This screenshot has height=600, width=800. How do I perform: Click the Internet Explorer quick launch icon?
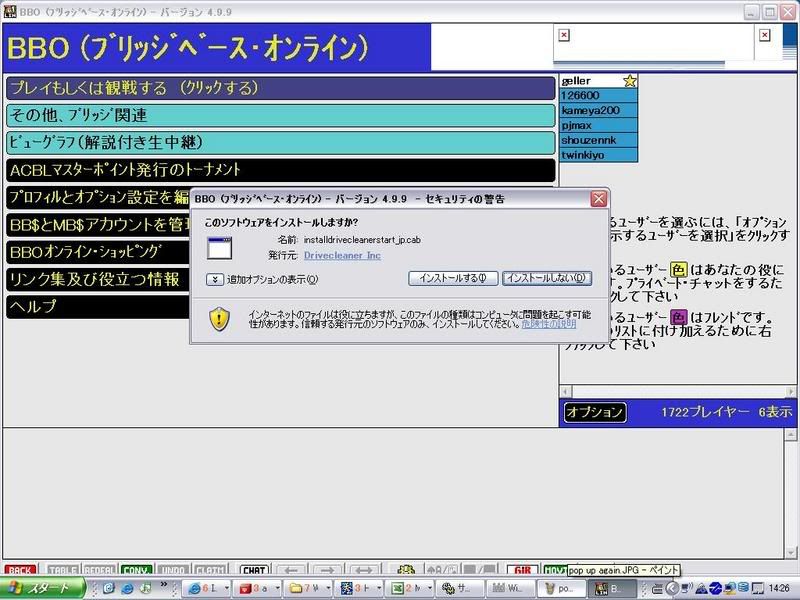pos(127,588)
